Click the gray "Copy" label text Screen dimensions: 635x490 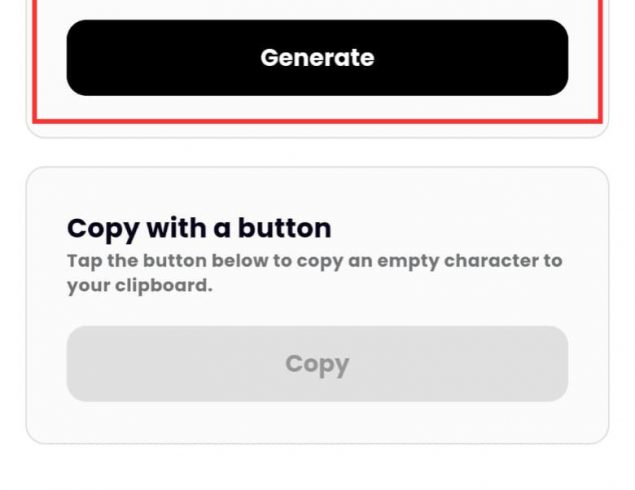pyautogui.click(x=317, y=364)
